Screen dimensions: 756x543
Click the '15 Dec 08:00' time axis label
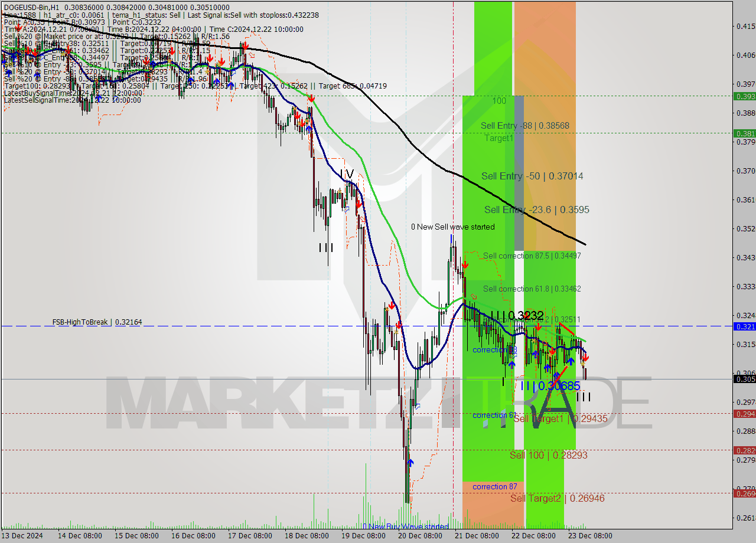coord(136,536)
